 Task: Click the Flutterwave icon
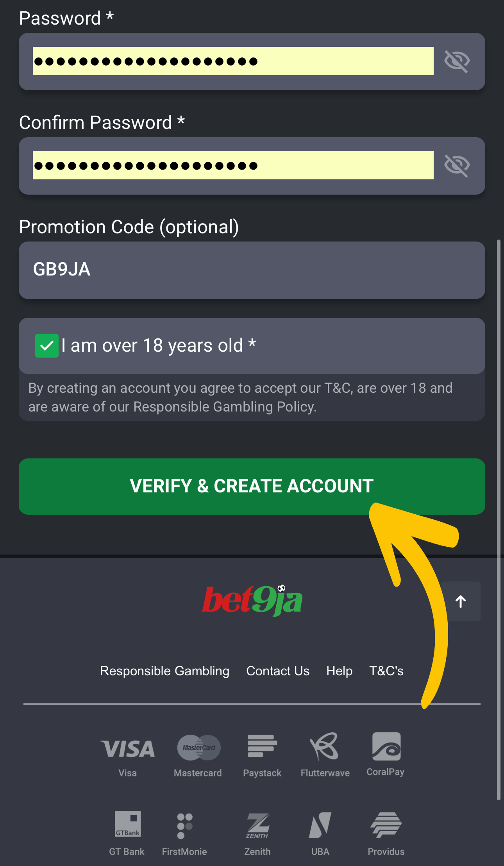click(324, 746)
